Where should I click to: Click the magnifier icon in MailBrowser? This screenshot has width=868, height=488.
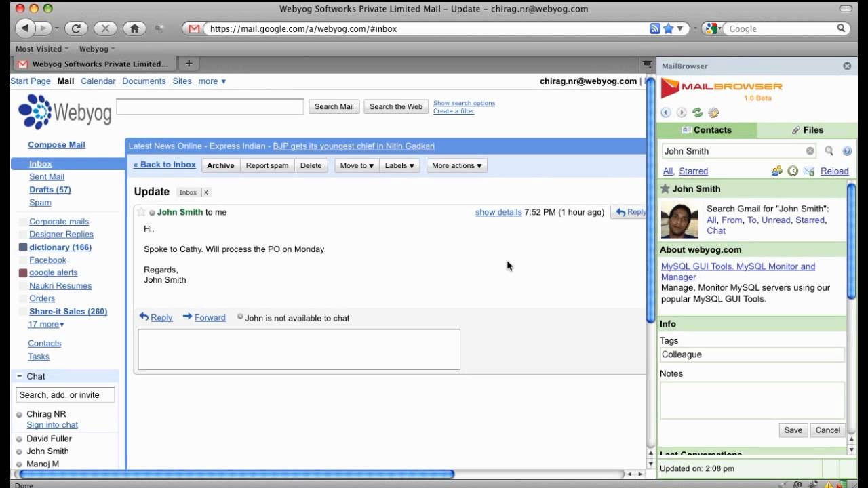click(x=829, y=151)
